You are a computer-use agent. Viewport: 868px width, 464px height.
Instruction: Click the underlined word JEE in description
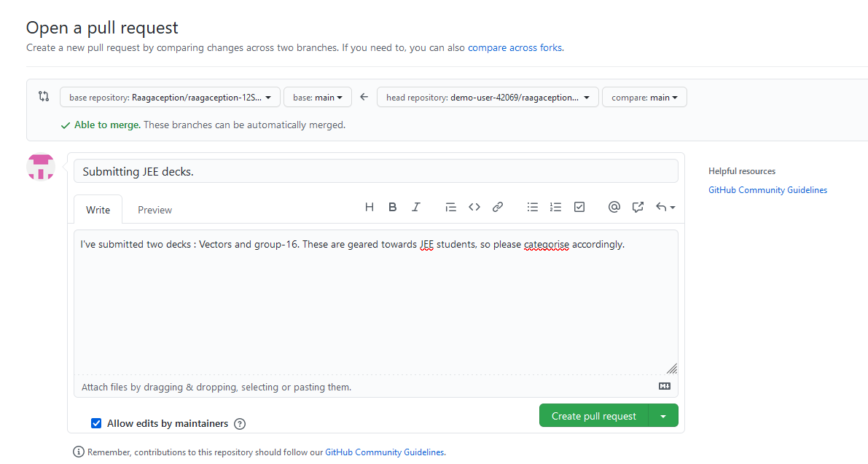tap(427, 245)
